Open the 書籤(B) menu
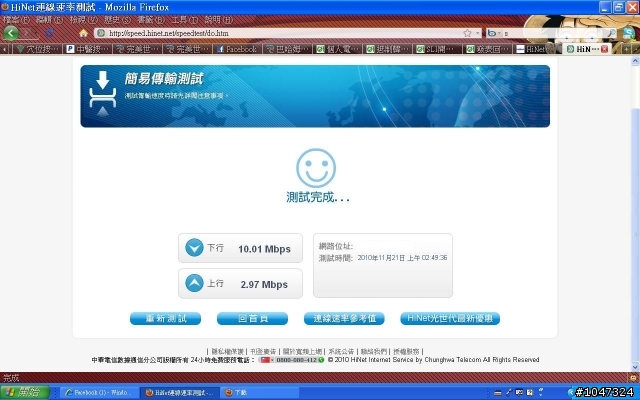 coord(151,19)
